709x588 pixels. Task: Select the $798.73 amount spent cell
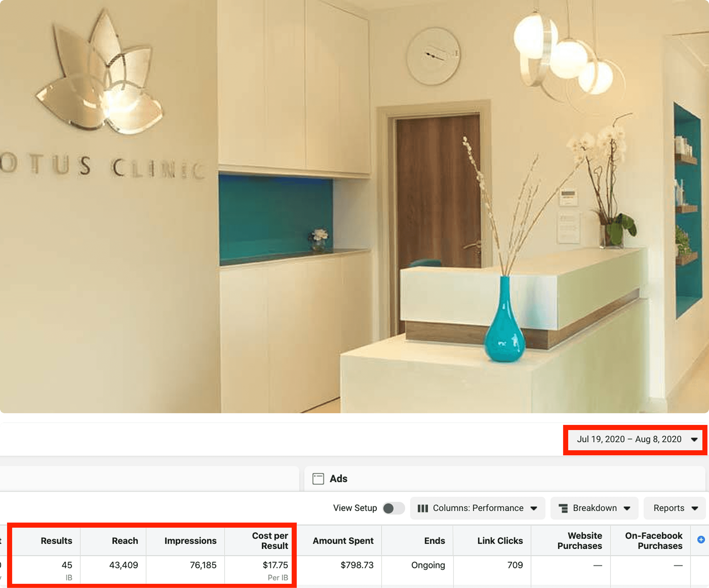coord(357,565)
